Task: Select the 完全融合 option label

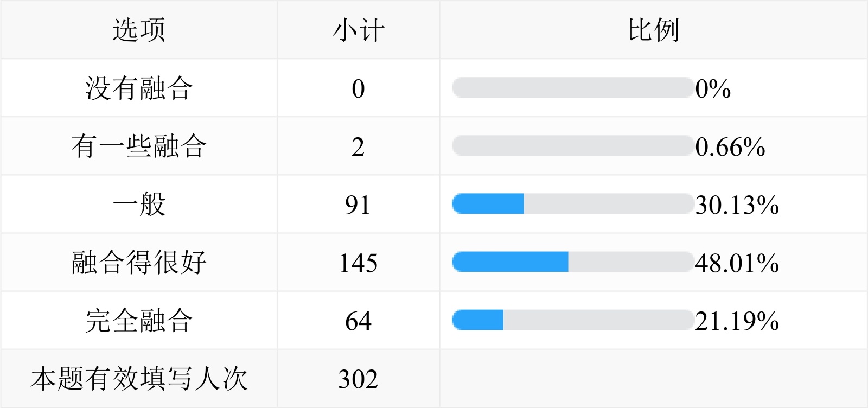Action: pos(139,321)
